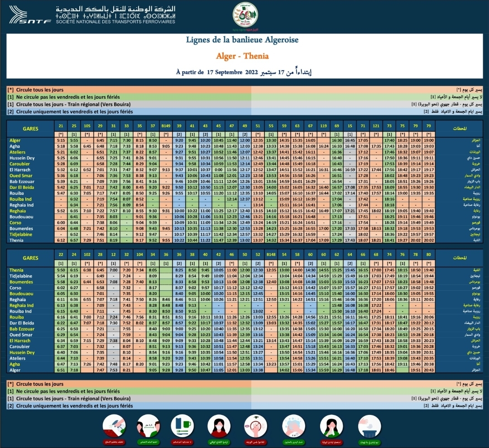The width and height of the screenshot is (489, 448).
Task: Expand train column B149 in the top table
Action: 166,126
